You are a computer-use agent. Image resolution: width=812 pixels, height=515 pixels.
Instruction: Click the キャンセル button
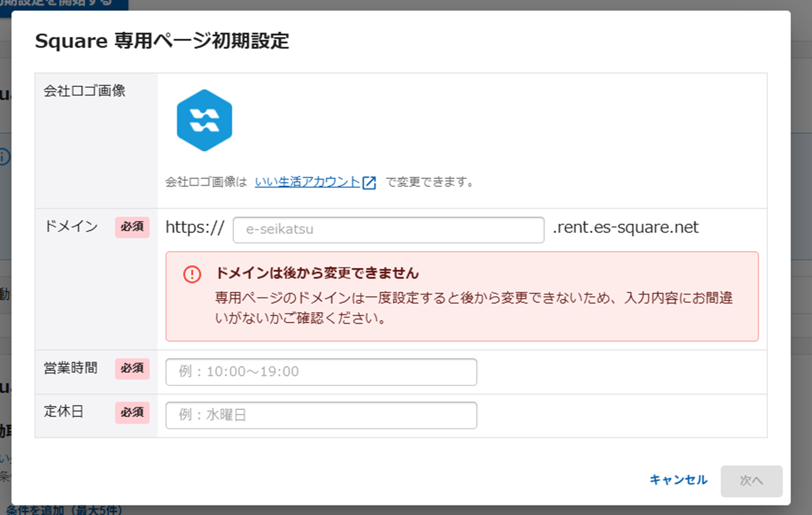coord(678,480)
